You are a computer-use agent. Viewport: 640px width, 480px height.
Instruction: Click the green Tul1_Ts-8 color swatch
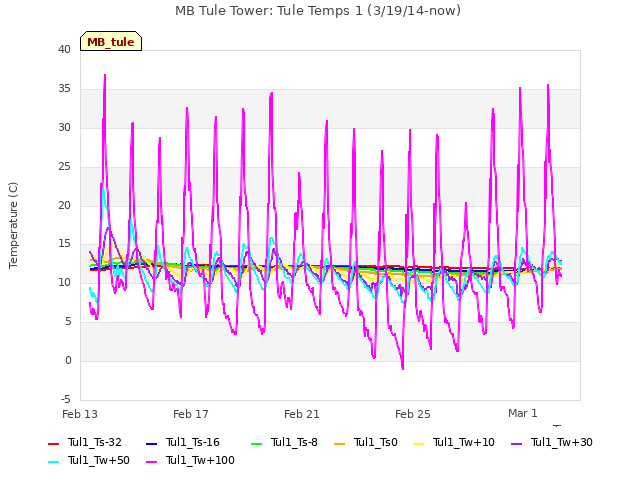[256, 444]
